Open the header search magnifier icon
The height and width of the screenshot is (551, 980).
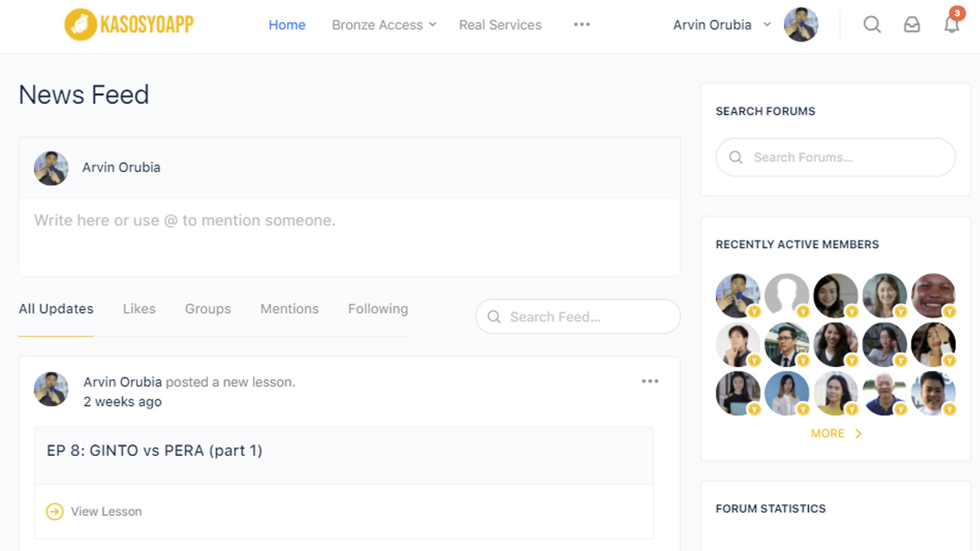[x=872, y=24]
